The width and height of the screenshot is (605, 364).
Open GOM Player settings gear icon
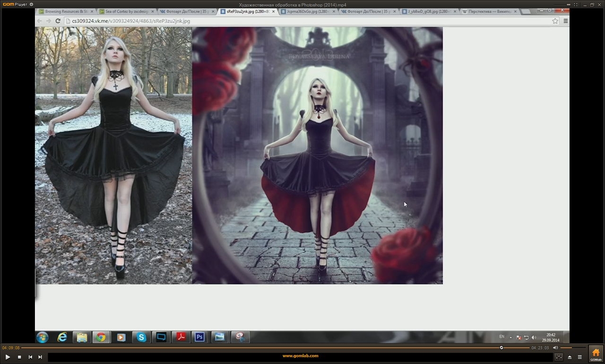pos(31,4)
